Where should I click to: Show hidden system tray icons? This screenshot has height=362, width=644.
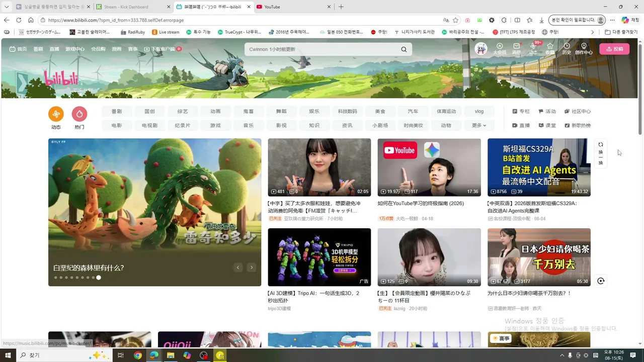(x=562, y=355)
